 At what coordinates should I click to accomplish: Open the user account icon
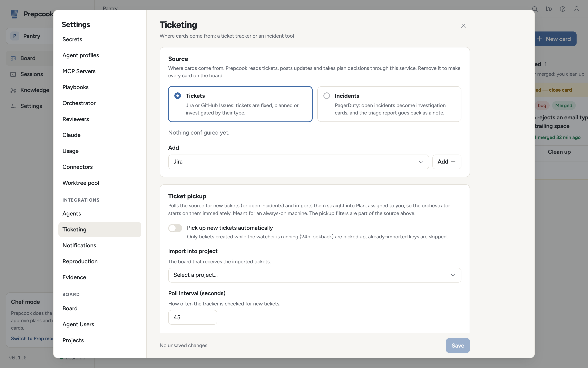(x=576, y=9)
